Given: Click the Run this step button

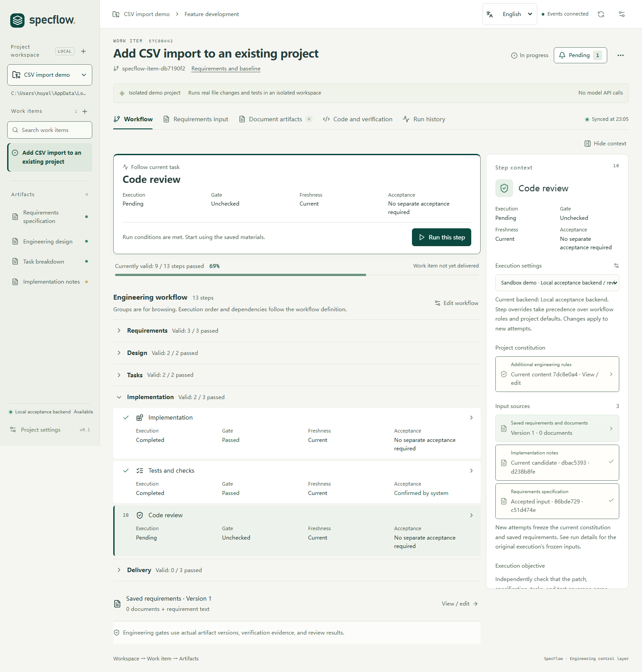Looking at the screenshot, I should coord(441,237).
